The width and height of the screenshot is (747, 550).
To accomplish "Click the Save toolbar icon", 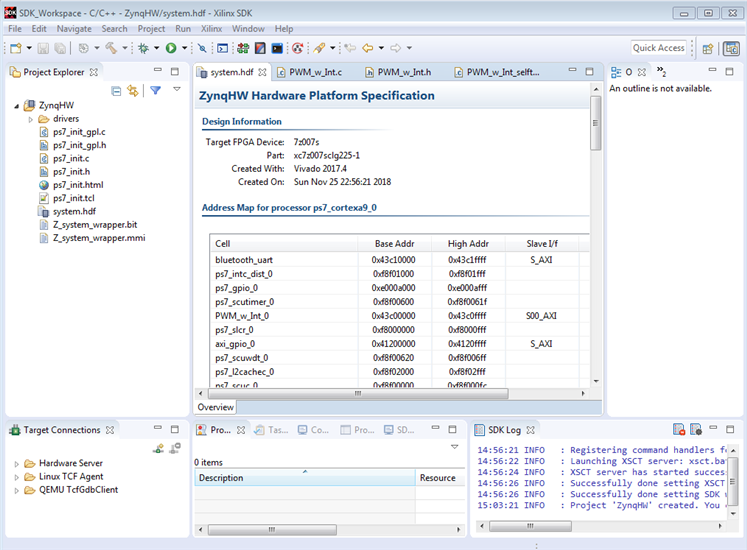I will click(x=43, y=48).
